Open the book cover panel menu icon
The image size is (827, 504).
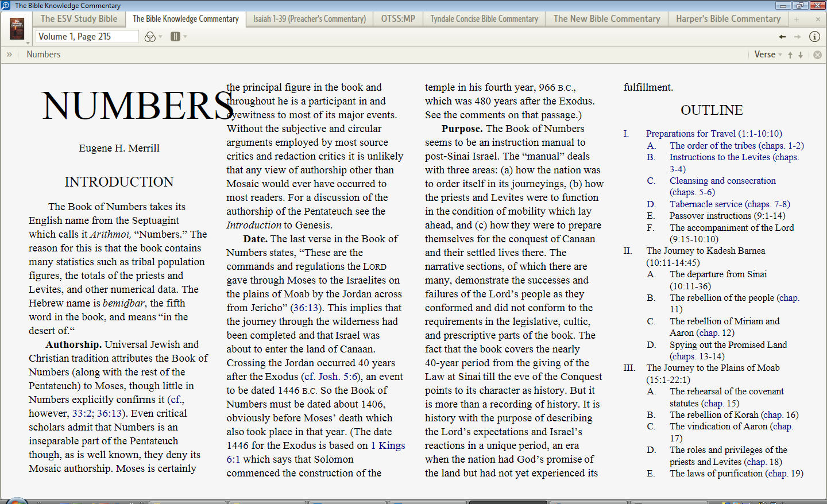[x=17, y=29]
